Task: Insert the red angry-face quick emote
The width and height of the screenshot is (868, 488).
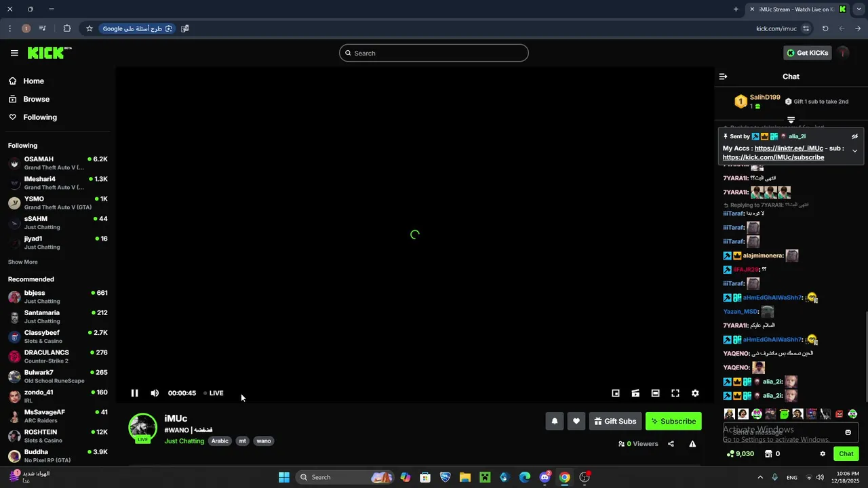Action: point(839,414)
